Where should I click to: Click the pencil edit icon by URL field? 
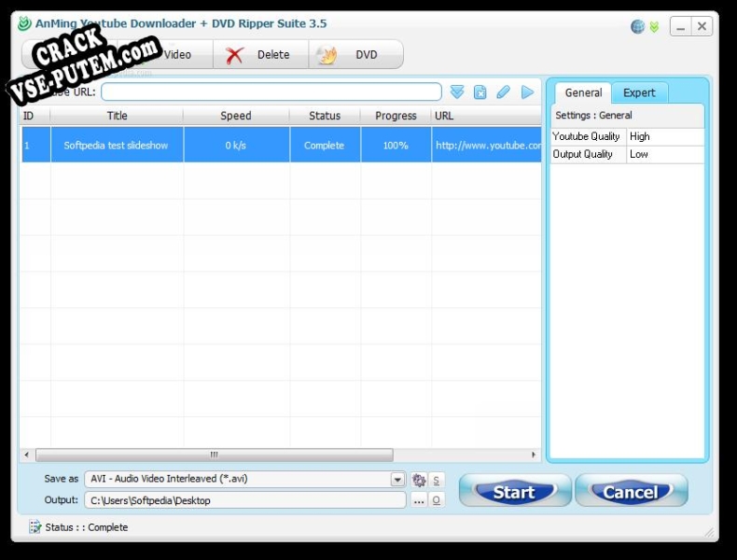pyautogui.click(x=503, y=91)
